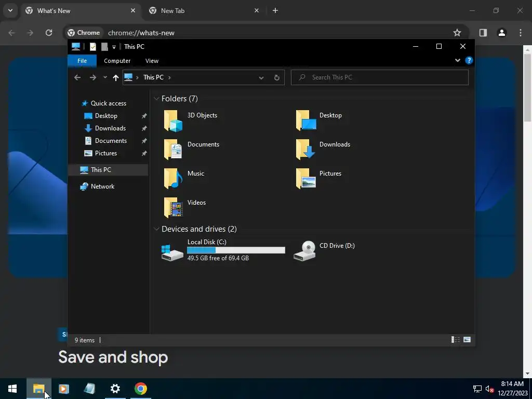
Task: Open the Computer ribbon tab
Action: pyautogui.click(x=117, y=61)
